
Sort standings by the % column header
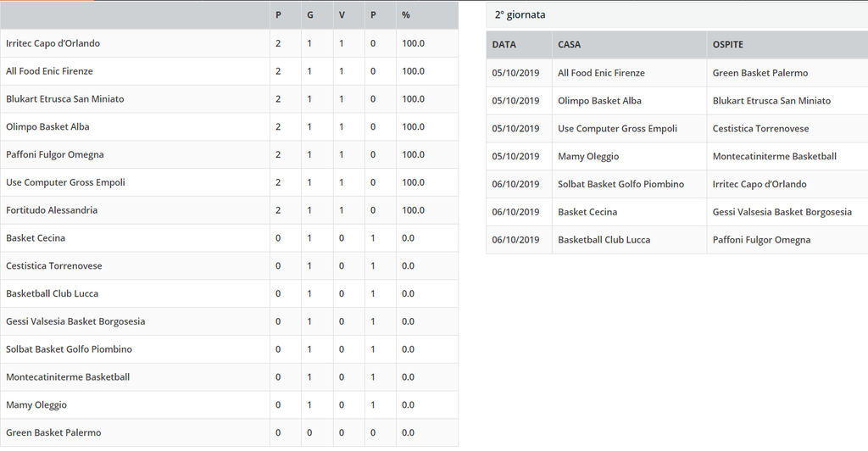tap(406, 15)
